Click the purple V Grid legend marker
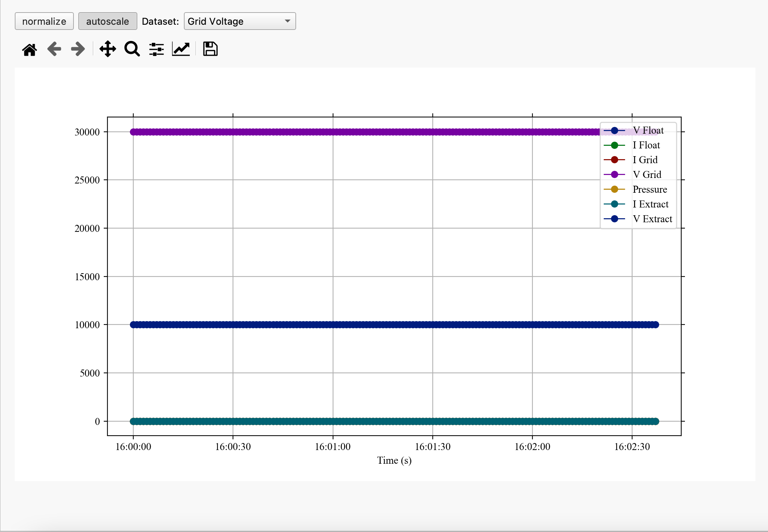768x532 pixels. coord(614,175)
